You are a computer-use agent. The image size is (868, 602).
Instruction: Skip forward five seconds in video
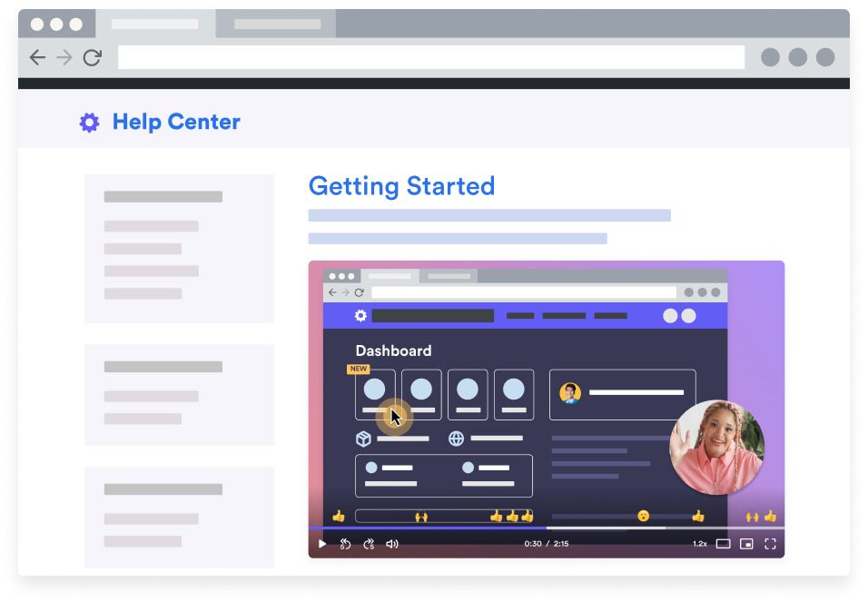click(x=369, y=544)
